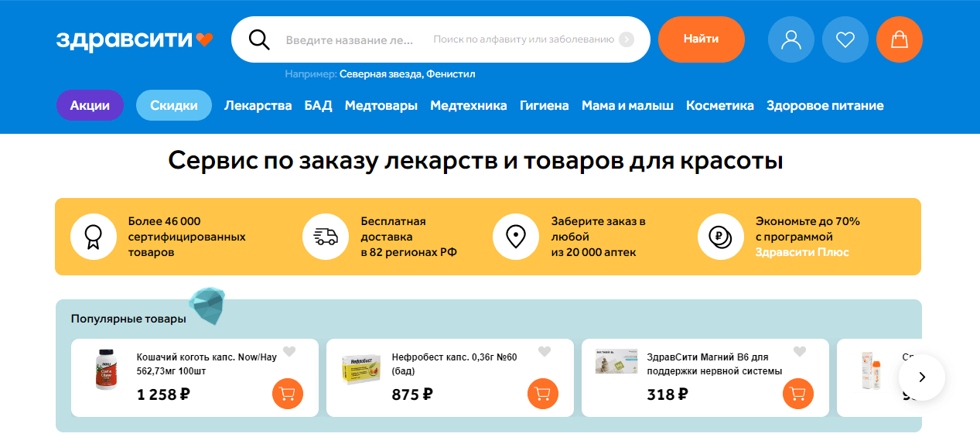Viewport: 980px width, 437px height.
Task: Open the Кошачий коготь product thumbnail
Action: pyautogui.click(x=105, y=370)
